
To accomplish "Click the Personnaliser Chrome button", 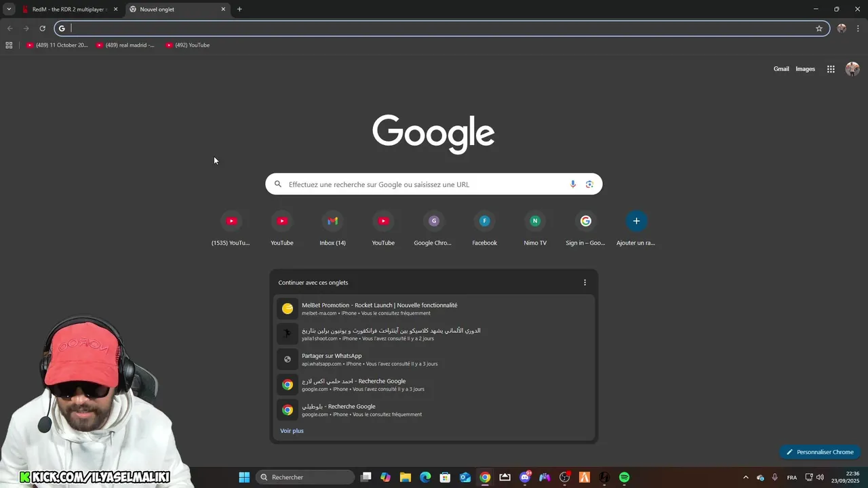I will pyautogui.click(x=820, y=452).
